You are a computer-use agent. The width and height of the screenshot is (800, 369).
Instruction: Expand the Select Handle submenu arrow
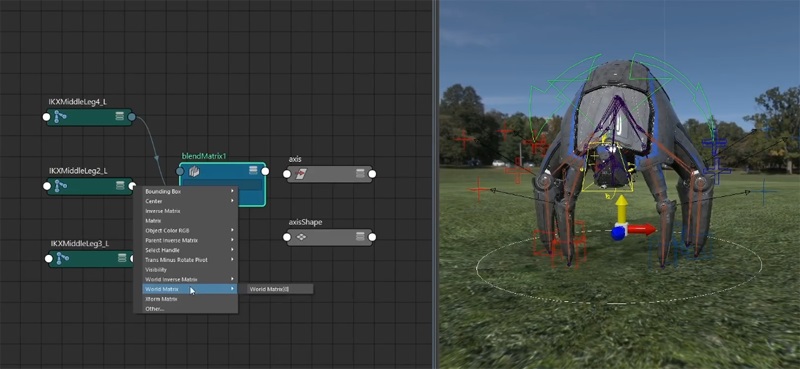(x=232, y=250)
